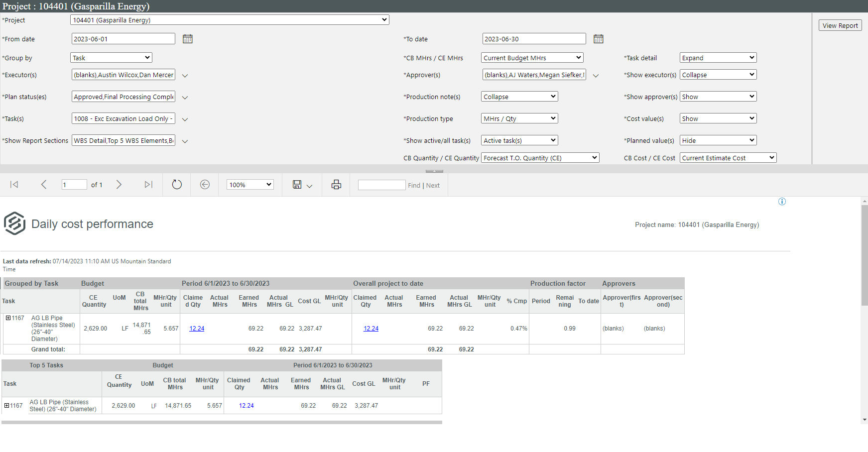Expand task 1167 in Grouped by Task table
This screenshot has height=452, width=868.
click(8, 318)
